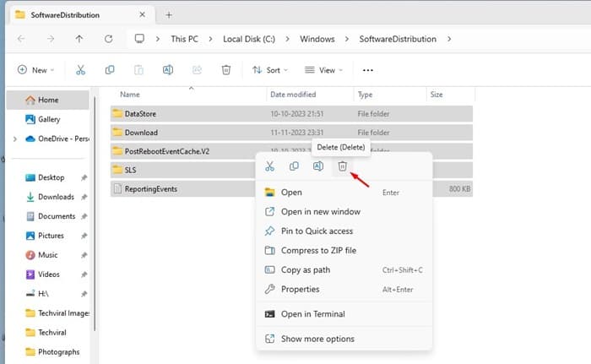This screenshot has height=364, width=591.
Task: Expand the OneDrive tree node
Action: coord(14,139)
